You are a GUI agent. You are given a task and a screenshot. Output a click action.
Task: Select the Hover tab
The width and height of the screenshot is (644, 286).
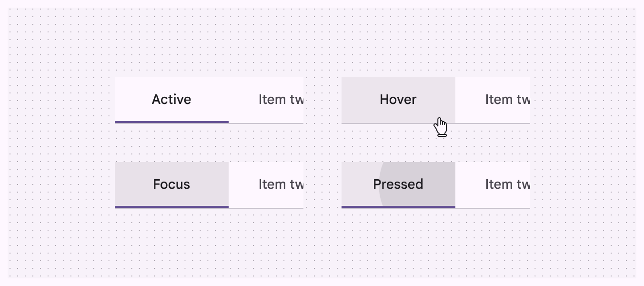point(398,100)
